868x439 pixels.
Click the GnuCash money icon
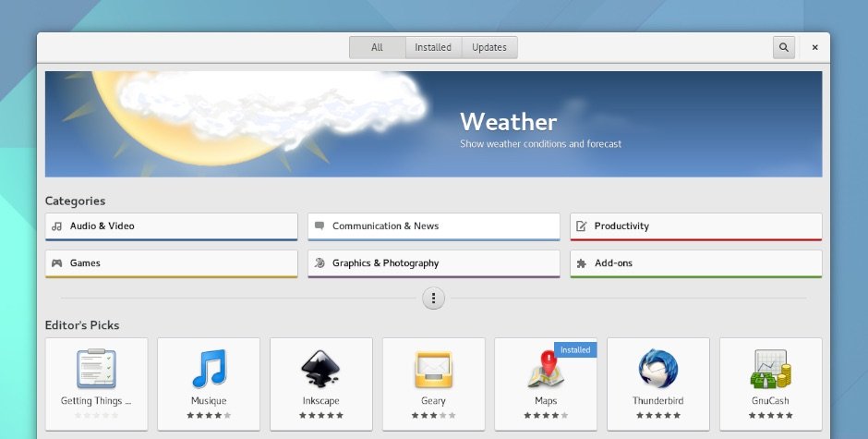tap(770, 369)
